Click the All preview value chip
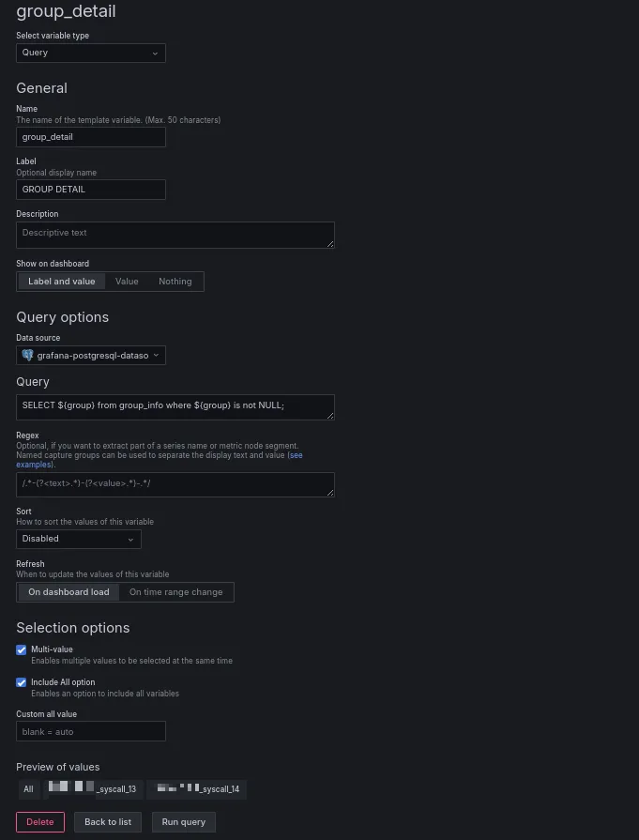The width and height of the screenshot is (639, 840). [29, 789]
